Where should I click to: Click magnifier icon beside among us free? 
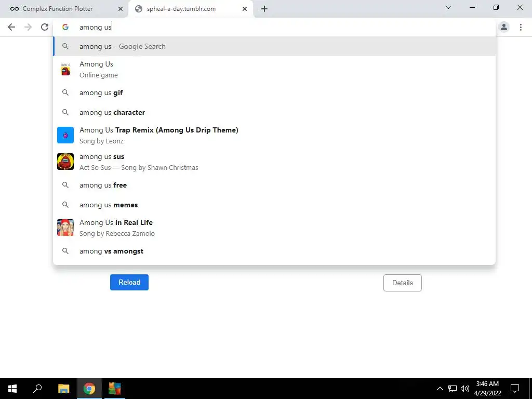point(65,185)
